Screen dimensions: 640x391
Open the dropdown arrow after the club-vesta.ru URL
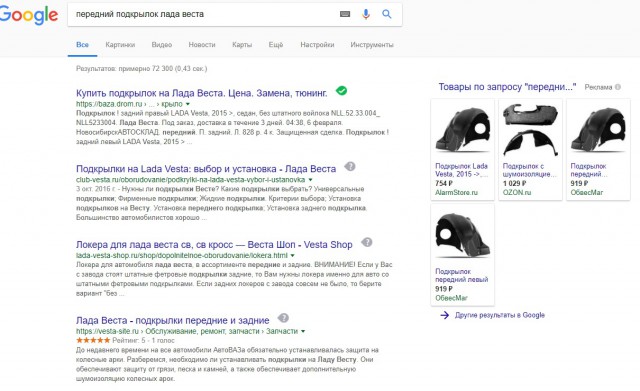(310, 180)
